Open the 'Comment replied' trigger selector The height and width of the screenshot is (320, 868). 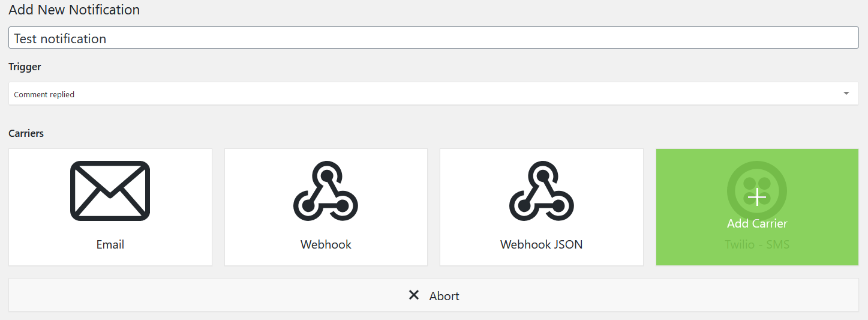click(420, 94)
